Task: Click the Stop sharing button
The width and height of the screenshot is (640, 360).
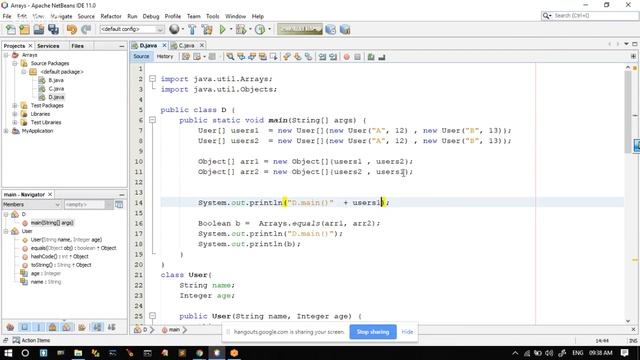Action: [x=373, y=332]
